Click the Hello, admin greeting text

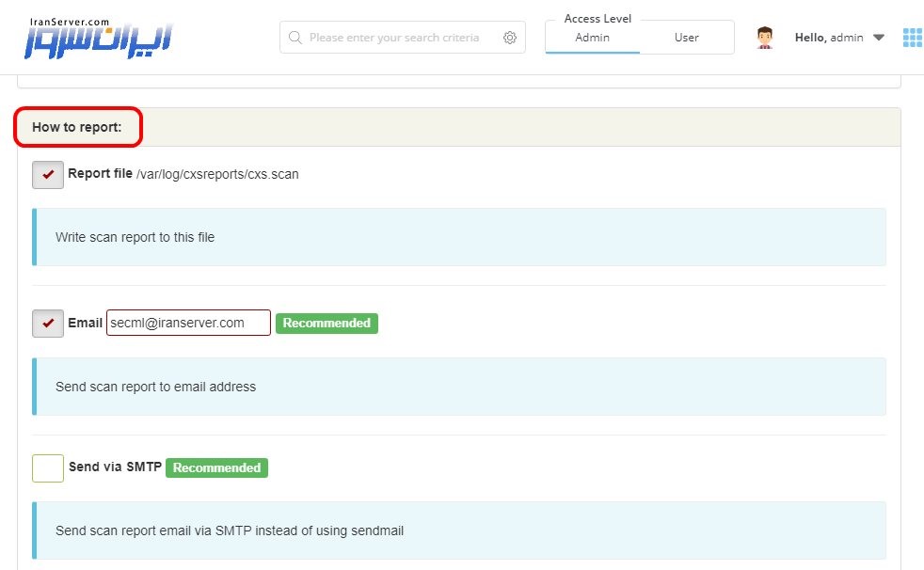(x=829, y=38)
